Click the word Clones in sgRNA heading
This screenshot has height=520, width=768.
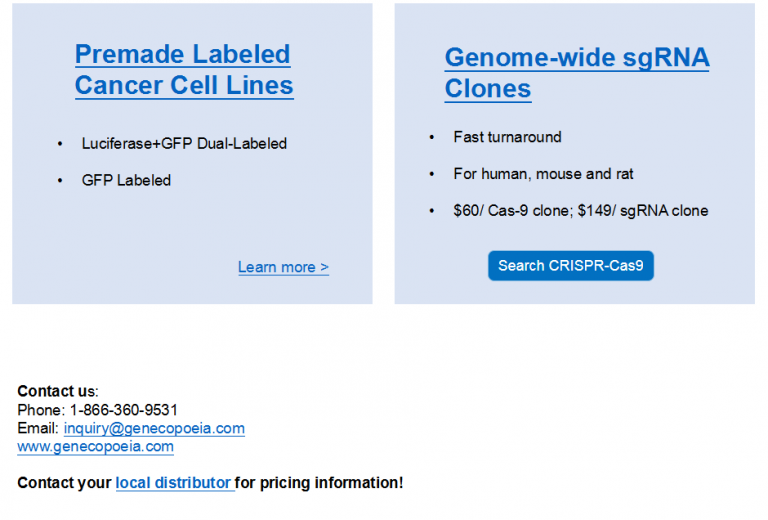pyautogui.click(x=488, y=89)
